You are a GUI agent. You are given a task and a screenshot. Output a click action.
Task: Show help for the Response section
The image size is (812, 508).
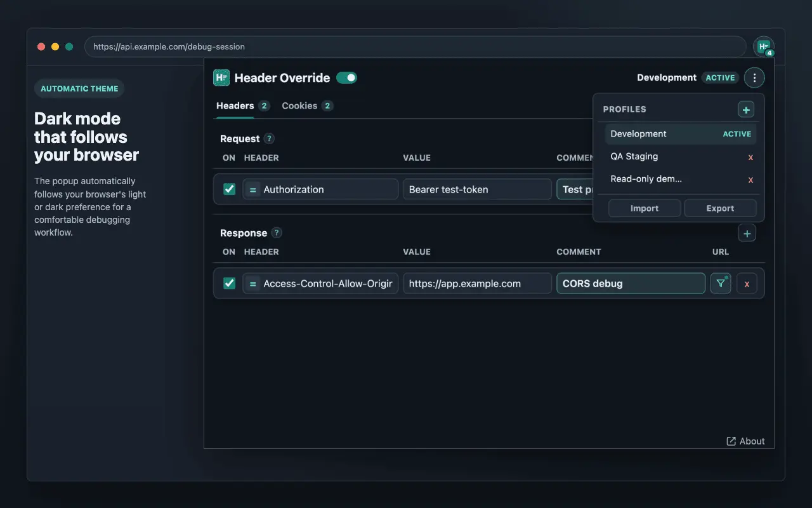(x=277, y=233)
